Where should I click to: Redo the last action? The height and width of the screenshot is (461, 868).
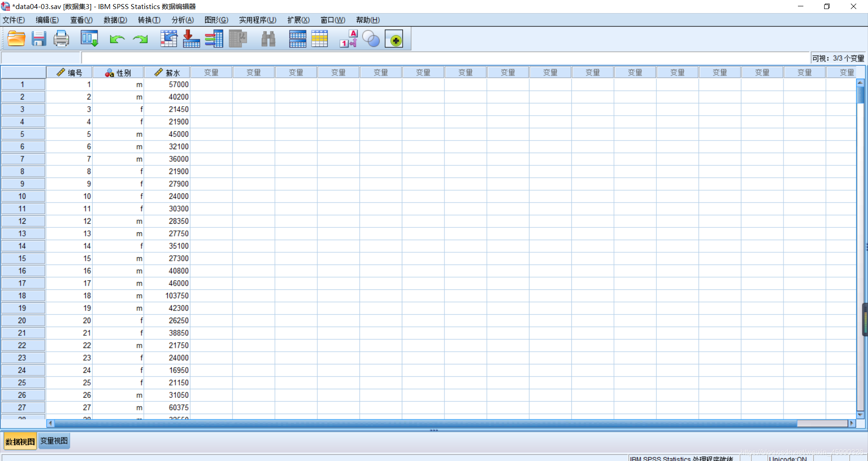point(140,39)
